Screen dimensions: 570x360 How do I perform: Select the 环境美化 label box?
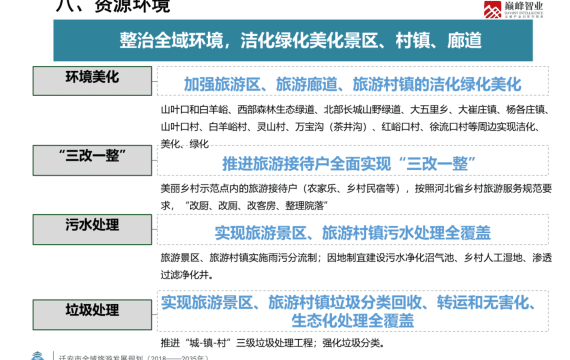tap(92, 81)
